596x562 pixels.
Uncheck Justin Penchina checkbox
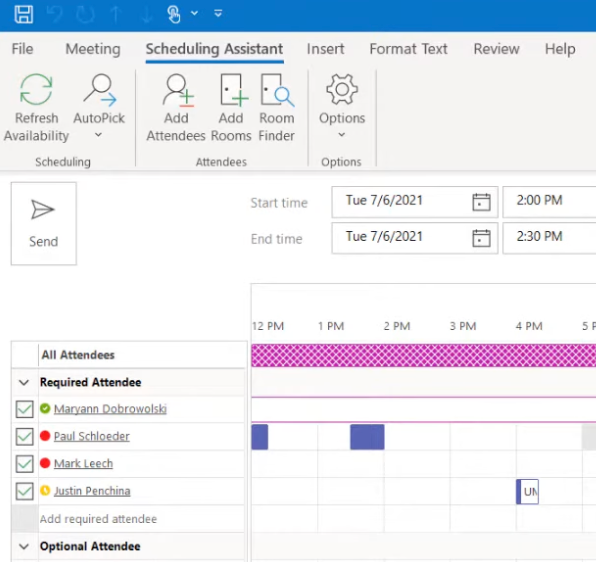tap(25, 491)
